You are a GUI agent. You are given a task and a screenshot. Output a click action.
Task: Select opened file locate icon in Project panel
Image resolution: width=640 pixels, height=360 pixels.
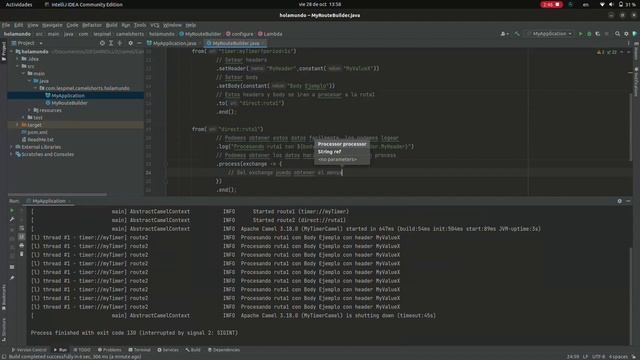(x=102, y=43)
